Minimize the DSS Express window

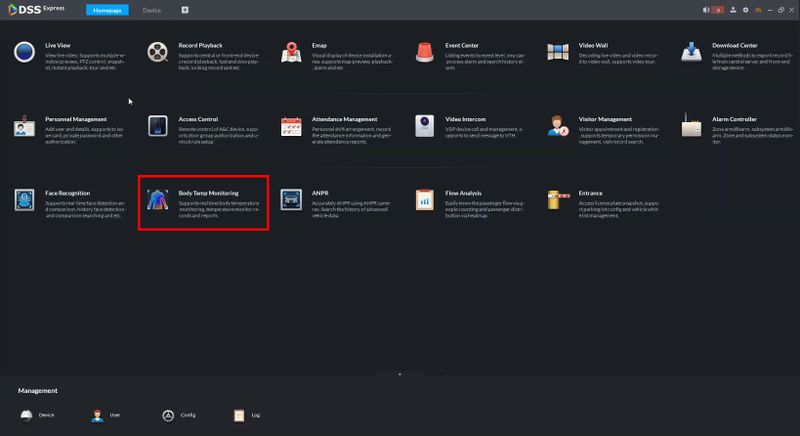click(x=770, y=10)
